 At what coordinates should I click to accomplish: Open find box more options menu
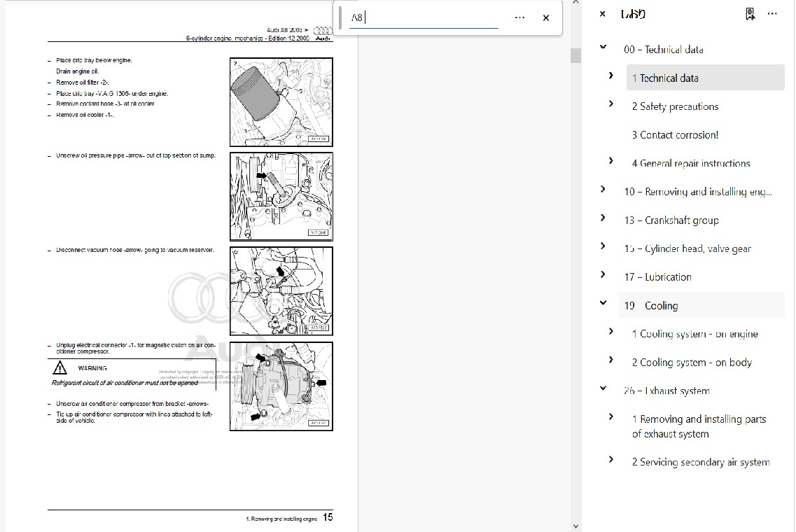[519, 17]
